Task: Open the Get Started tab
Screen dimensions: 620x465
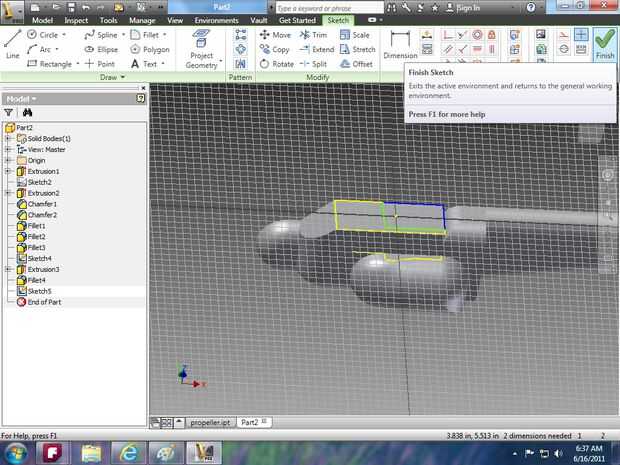Action: tap(297, 20)
